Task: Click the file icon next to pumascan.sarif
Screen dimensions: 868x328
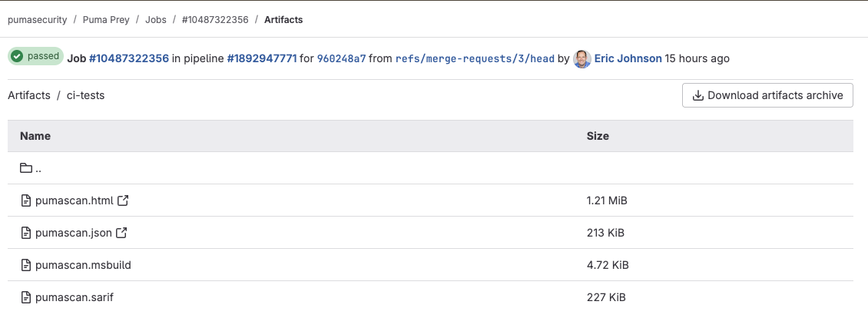Action: (x=25, y=297)
